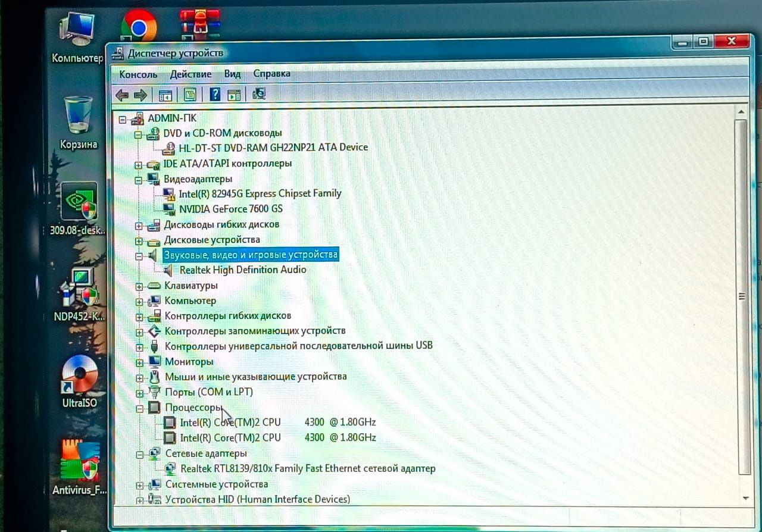Click the Back arrow toolbar button
The width and height of the screenshot is (762, 532).
coord(122,95)
